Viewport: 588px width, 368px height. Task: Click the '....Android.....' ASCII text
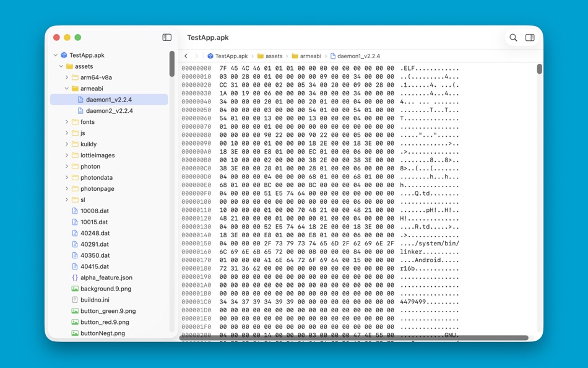430,260
